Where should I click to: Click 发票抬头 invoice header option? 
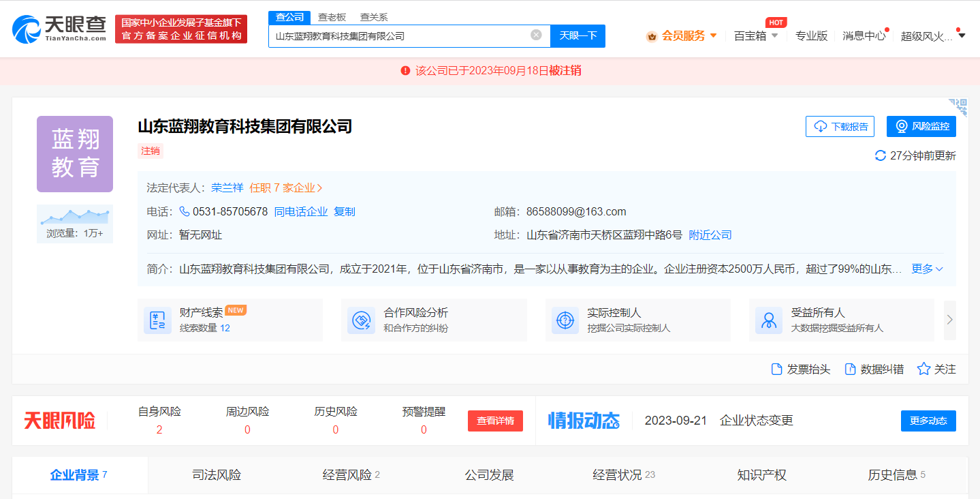pos(800,369)
